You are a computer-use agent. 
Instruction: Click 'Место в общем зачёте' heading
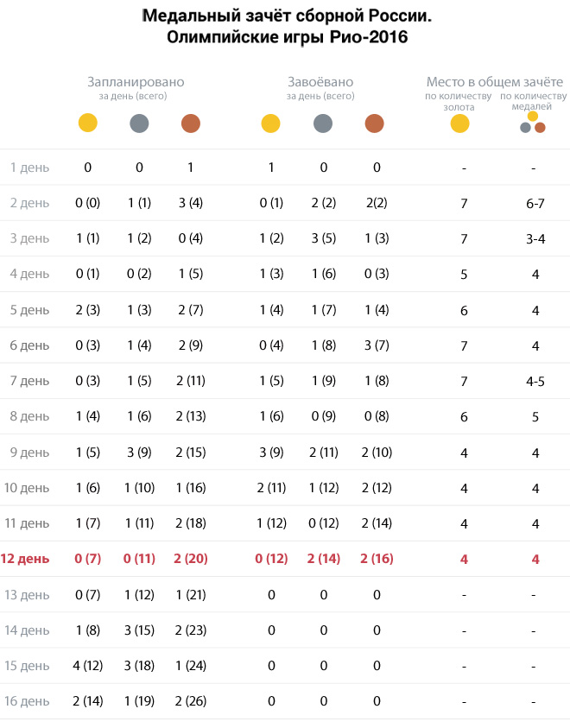(x=495, y=82)
